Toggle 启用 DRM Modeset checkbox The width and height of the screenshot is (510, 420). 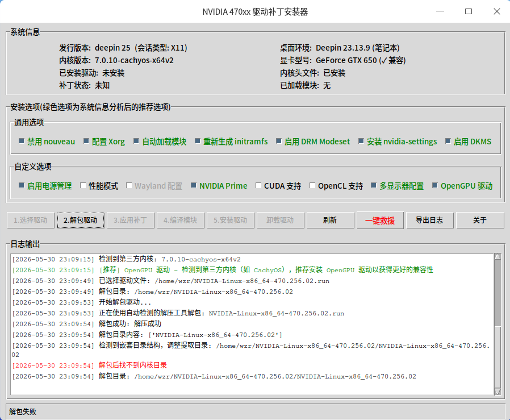click(279, 142)
